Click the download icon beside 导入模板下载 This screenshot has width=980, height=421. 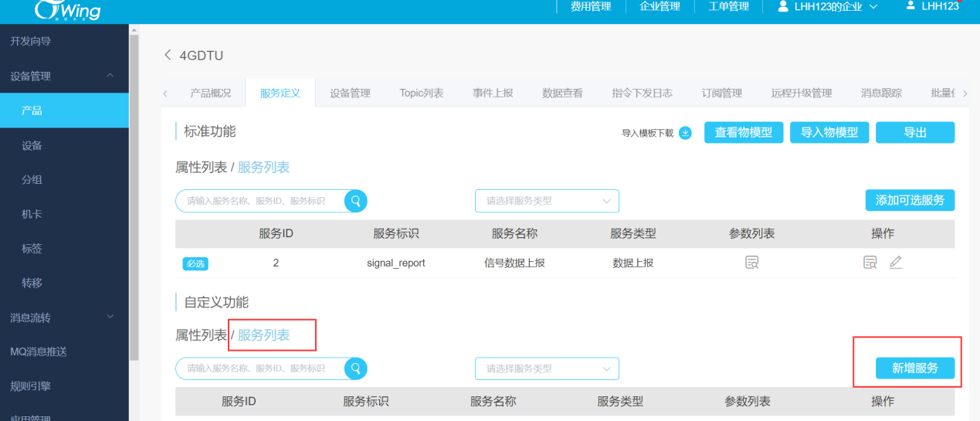tap(685, 133)
